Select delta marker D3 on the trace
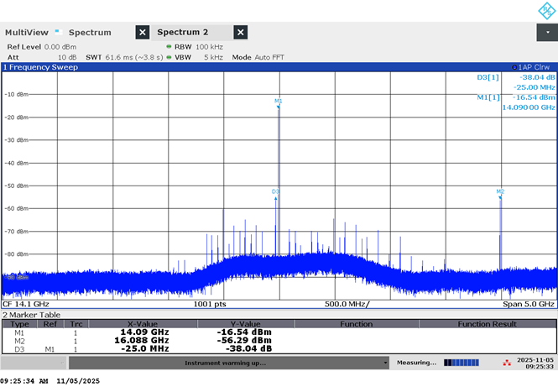The height and width of the screenshot is (392, 558). click(275, 194)
